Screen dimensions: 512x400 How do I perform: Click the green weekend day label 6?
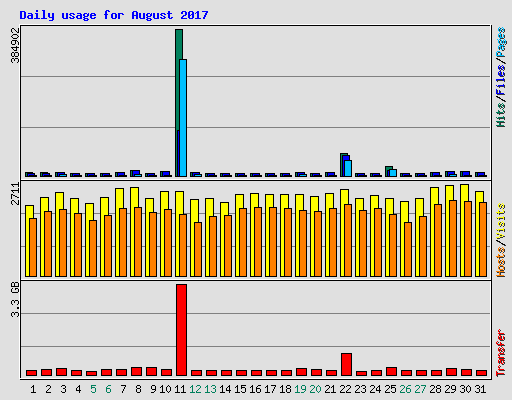tap(108, 389)
